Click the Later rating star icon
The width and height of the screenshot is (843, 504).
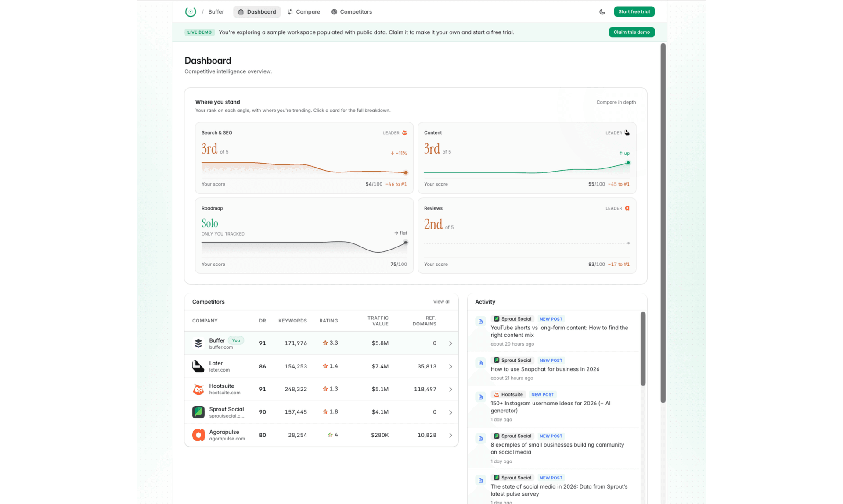[325, 366]
